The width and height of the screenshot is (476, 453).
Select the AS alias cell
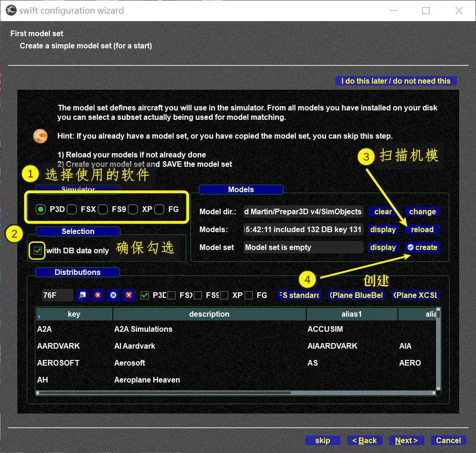pyautogui.click(x=352, y=363)
